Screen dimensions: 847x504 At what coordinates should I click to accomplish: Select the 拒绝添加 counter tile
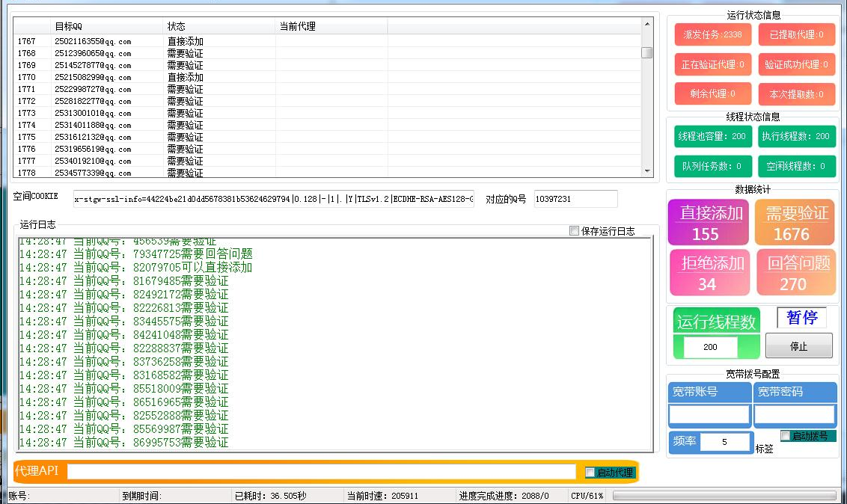[708, 272]
